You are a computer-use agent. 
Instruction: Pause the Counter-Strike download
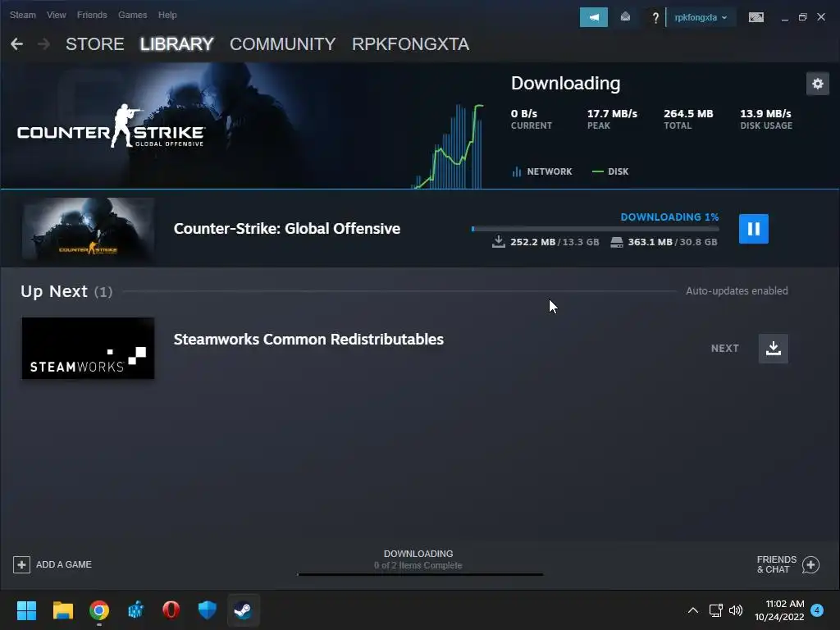coord(754,229)
